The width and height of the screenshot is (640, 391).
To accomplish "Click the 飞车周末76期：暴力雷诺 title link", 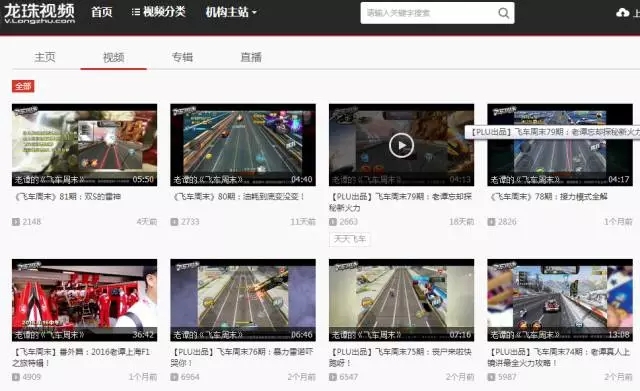I will (242, 357).
